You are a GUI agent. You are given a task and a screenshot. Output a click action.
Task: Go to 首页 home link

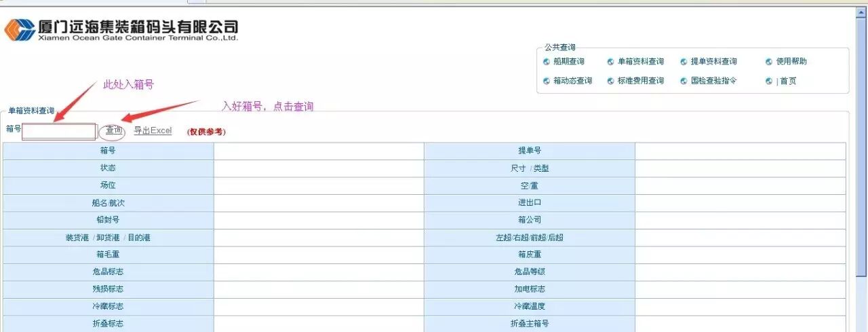[788, 81]
